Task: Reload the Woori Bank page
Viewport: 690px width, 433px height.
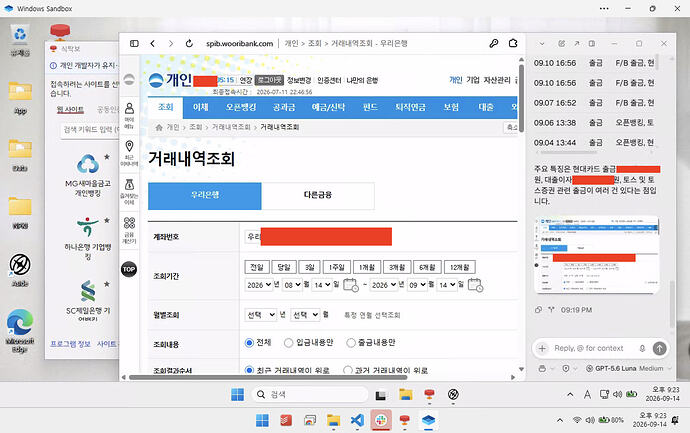Action: [189, 44]
